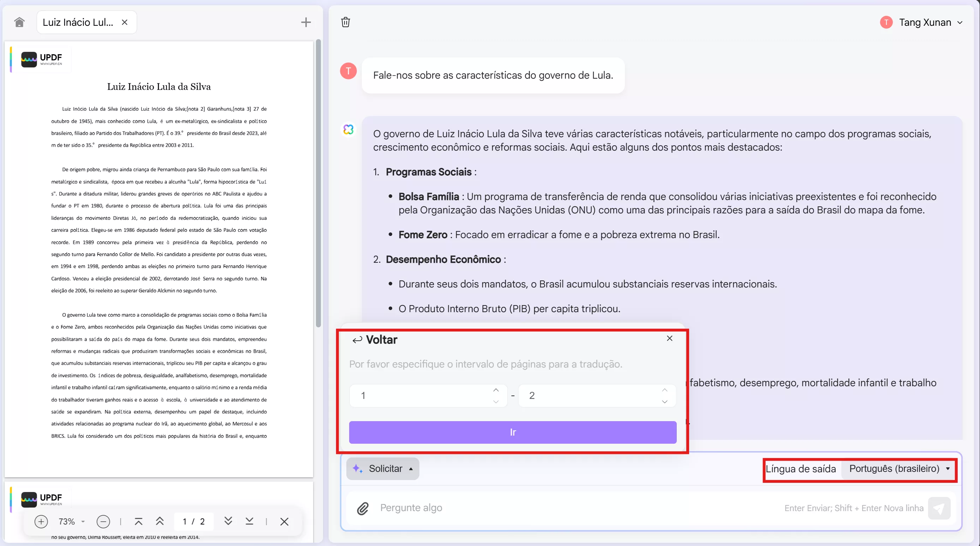The image size is (980, 546).
Task: Open the Solicitar prompt dropdown
Action: [382, 468]
